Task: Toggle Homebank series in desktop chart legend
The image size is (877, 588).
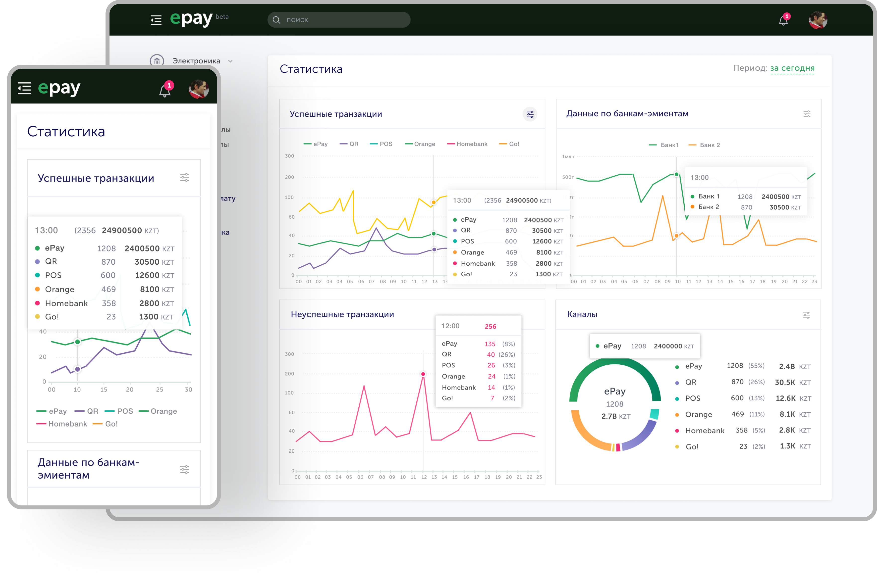Action: point(467,144)
